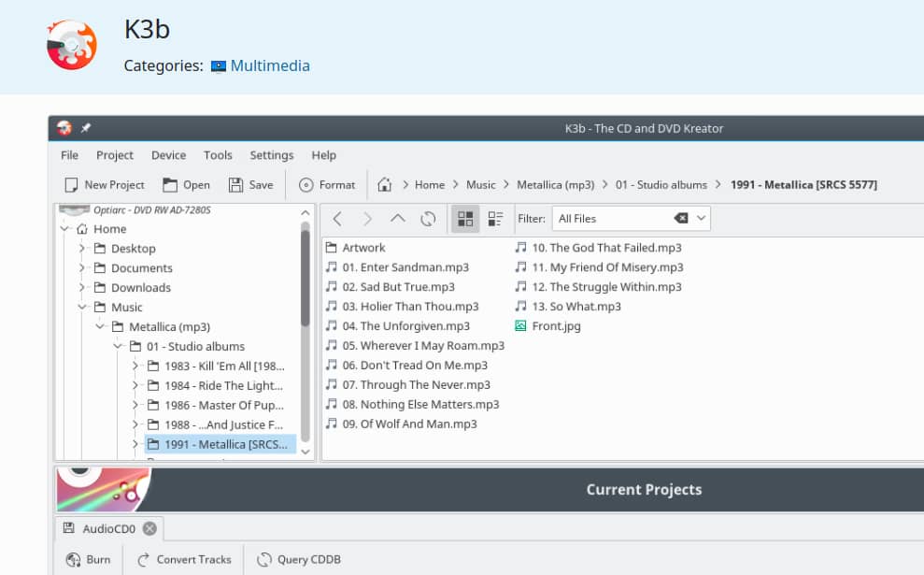Open the Project menu
924x575 pixels.
[x=115, y=155]
